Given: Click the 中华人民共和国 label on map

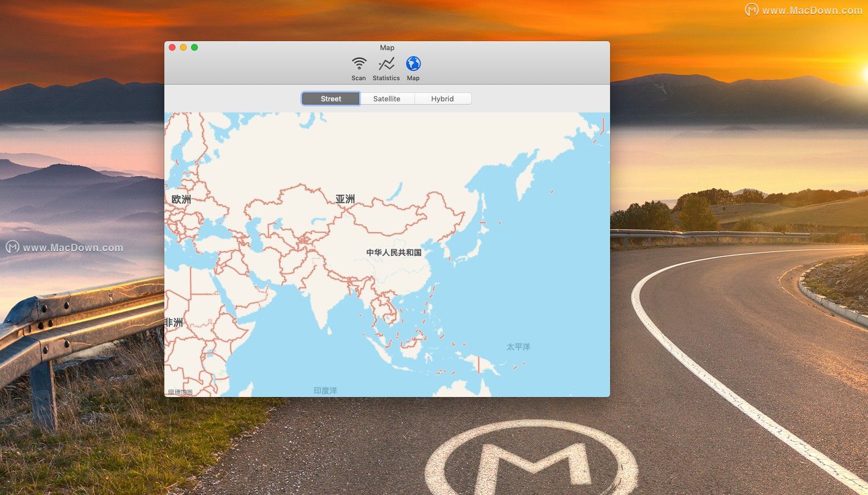Looking at the screenshot, I should (393, 252).
